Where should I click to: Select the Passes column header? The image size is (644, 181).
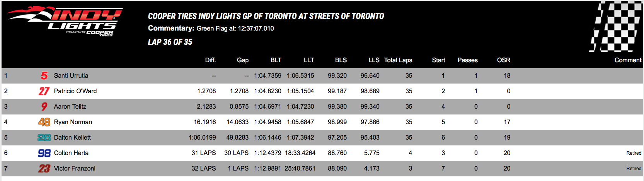pyautogui.click(x=467, y=60)
